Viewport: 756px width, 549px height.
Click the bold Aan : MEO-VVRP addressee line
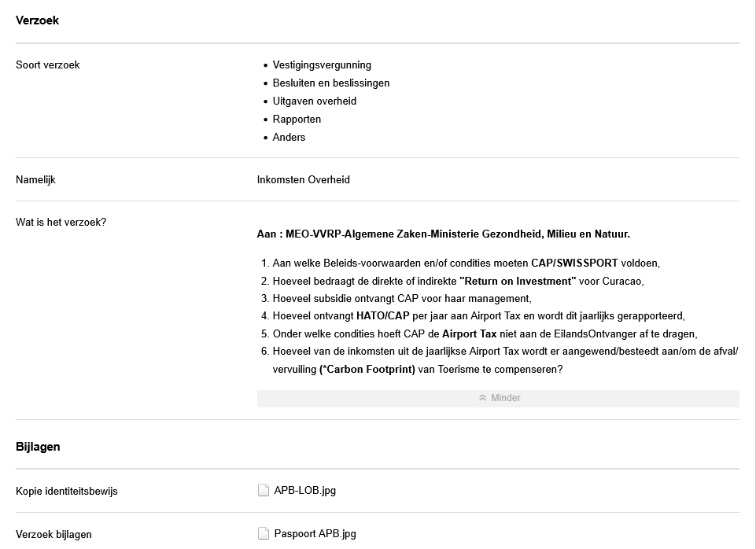443,234
